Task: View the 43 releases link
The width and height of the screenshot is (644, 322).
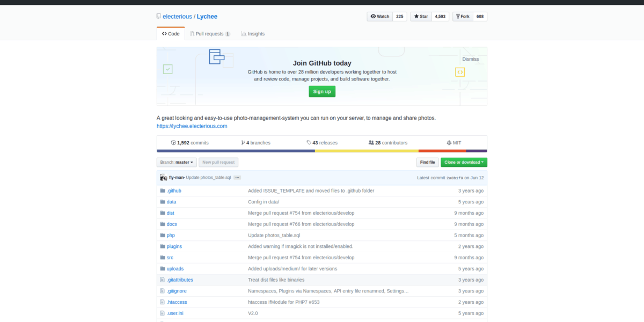Action: coord(322,143)
